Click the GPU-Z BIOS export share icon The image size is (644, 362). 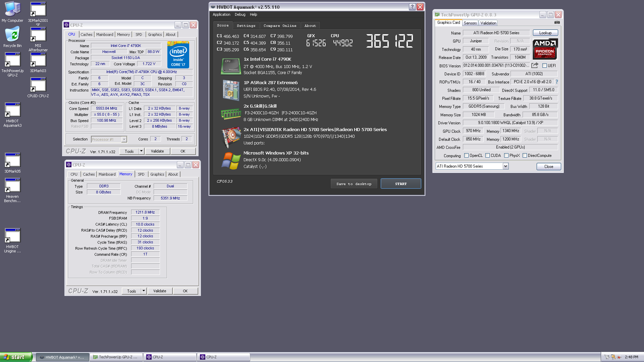pyautogui.click(x=535, y=65)
